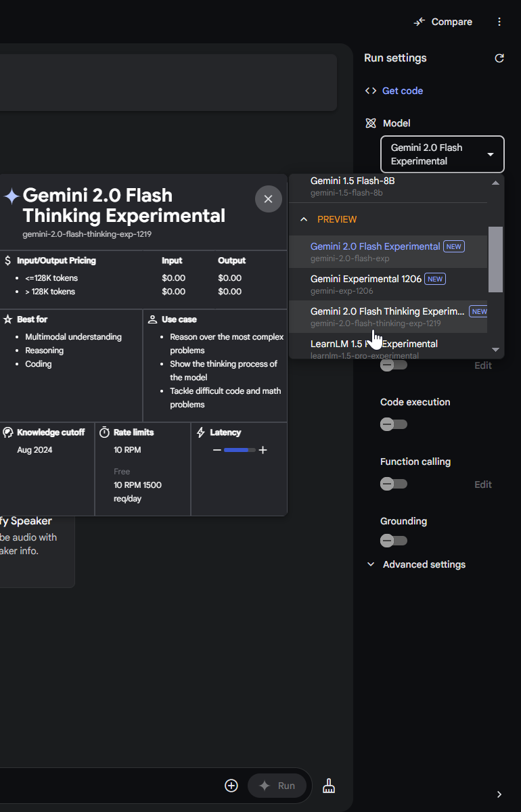This screenshot has height=812, width=521.
Task: Click the plus icon on latency bar
Action: tap(263, 450)
